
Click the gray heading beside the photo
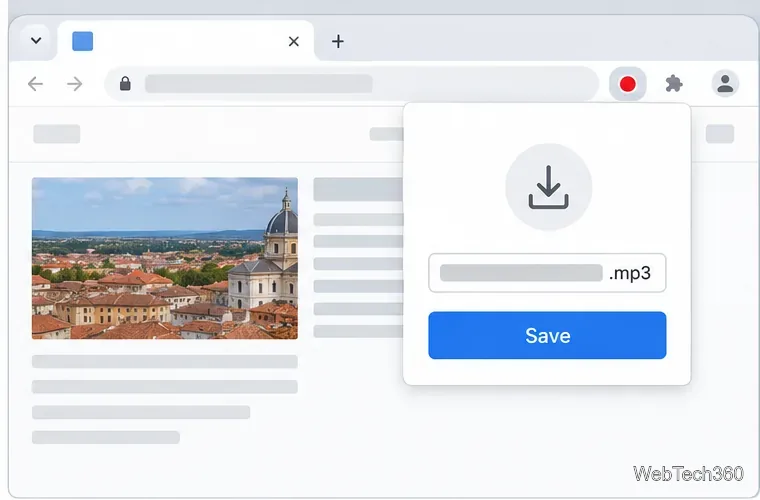pyautogui.click(x=358, y=189)
